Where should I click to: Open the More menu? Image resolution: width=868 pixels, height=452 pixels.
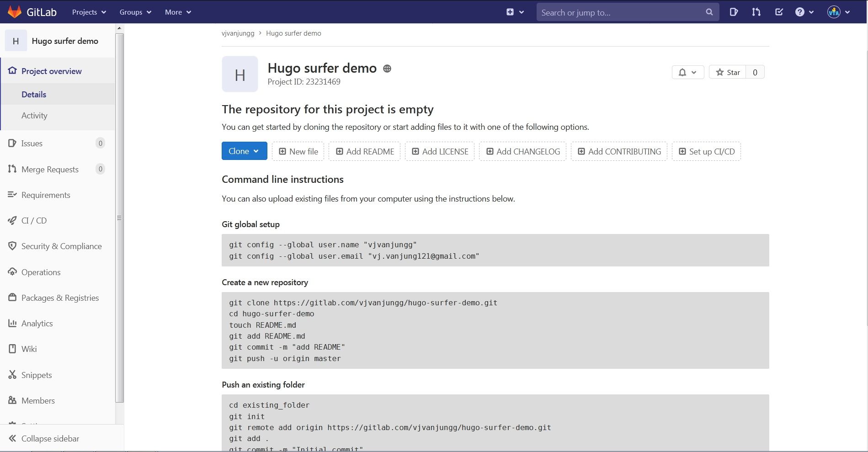[x=178, y=12]
